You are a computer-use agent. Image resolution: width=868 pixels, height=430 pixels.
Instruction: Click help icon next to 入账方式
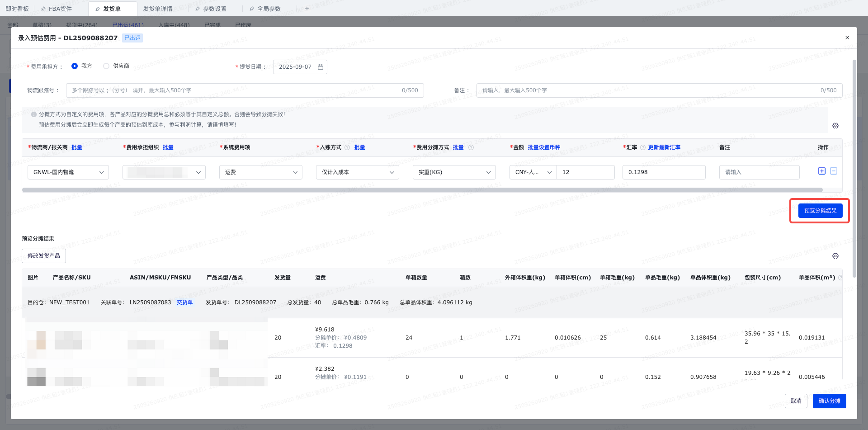(347, 147)
